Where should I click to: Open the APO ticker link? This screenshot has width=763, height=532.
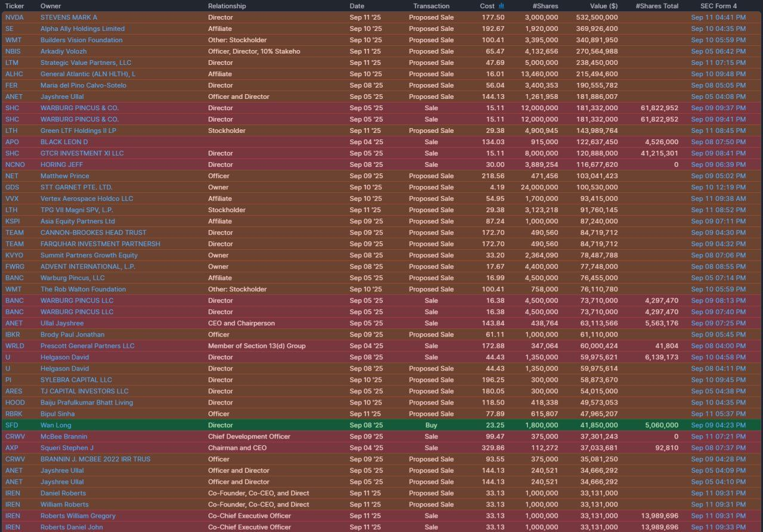coord(12,142)
